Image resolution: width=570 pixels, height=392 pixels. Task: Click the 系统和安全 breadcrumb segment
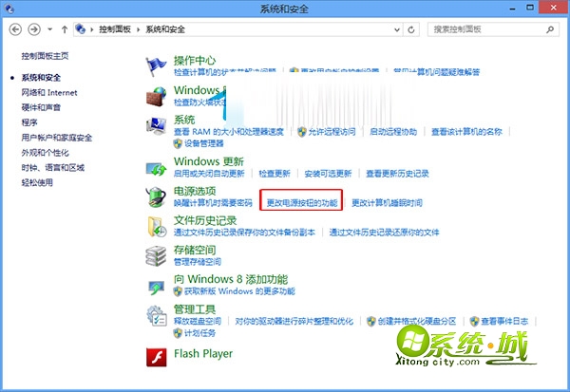click(x=165, y=29)
